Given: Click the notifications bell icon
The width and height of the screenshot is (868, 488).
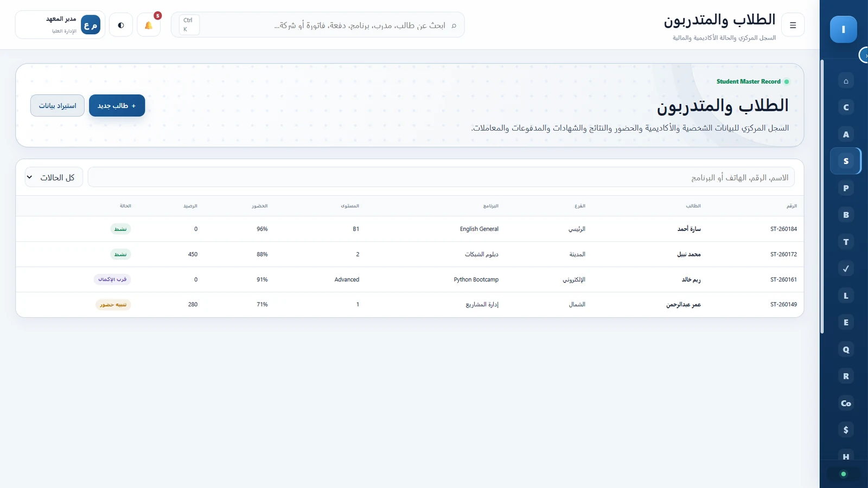Looking at the screenshot, I should [x=149, y=25].
